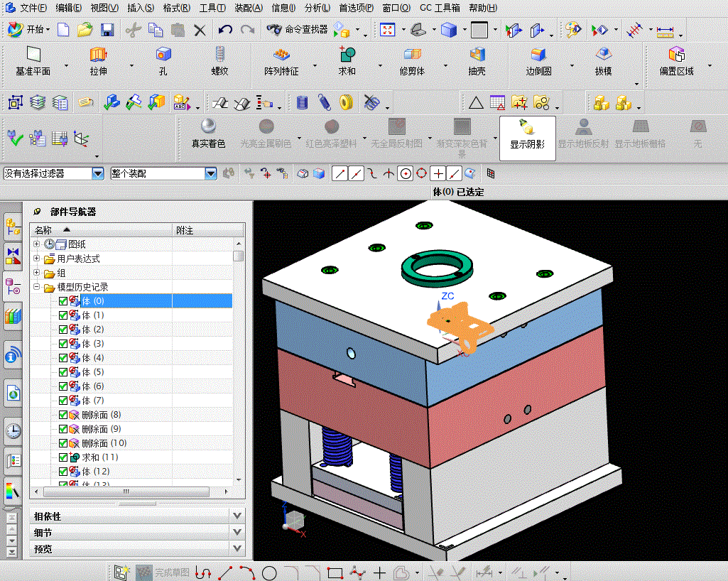Open the 编辑(E) menu
The width and height of the screenshot is (728, 581).
click(68, 8)
